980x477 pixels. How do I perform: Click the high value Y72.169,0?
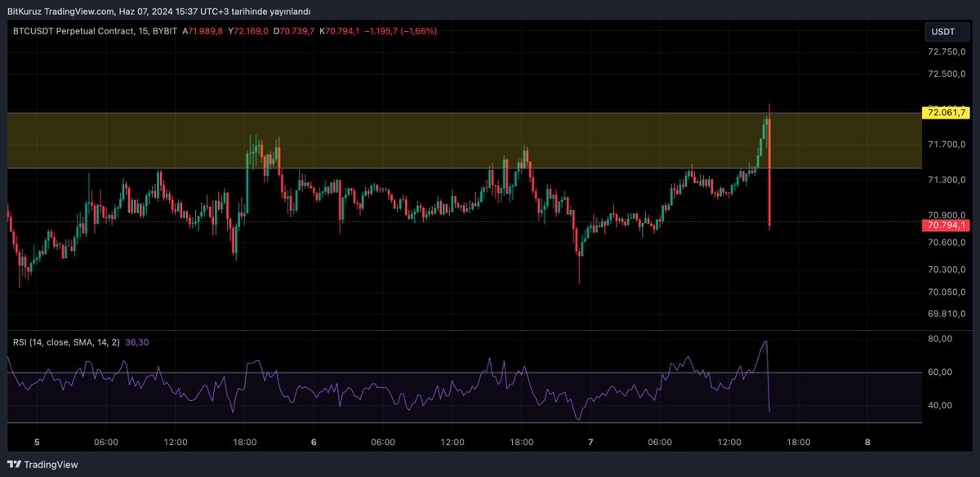tap(249, 31)
